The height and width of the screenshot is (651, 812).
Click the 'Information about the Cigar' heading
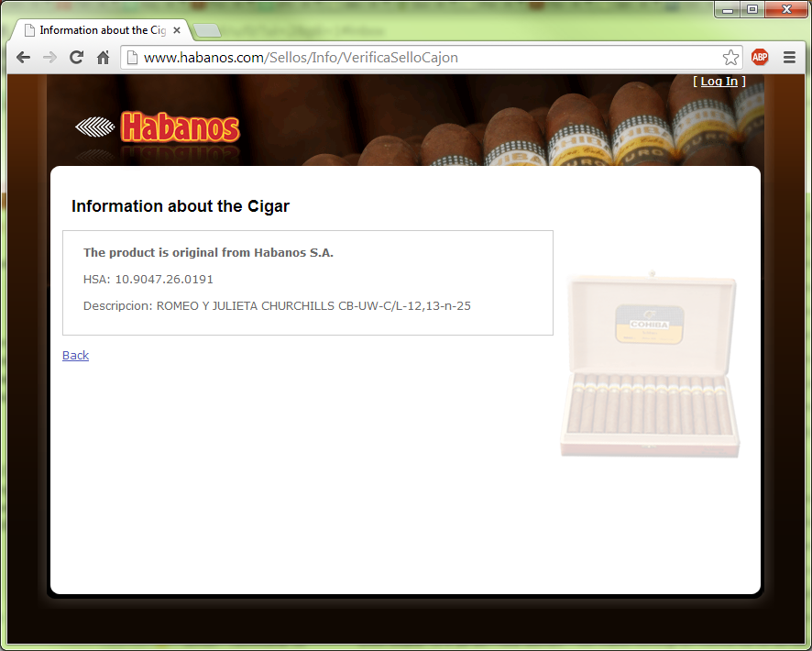coord(181,206)
